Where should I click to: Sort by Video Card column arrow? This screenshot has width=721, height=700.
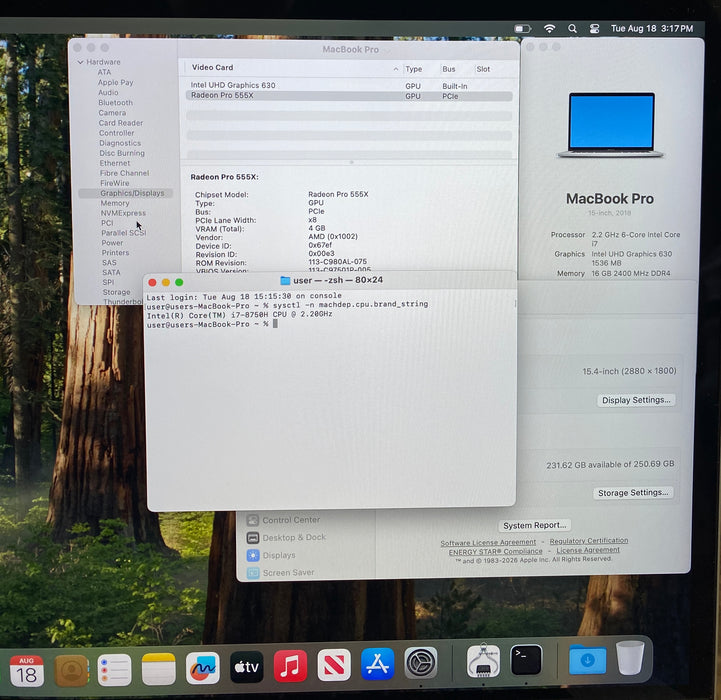click(396, 69)
